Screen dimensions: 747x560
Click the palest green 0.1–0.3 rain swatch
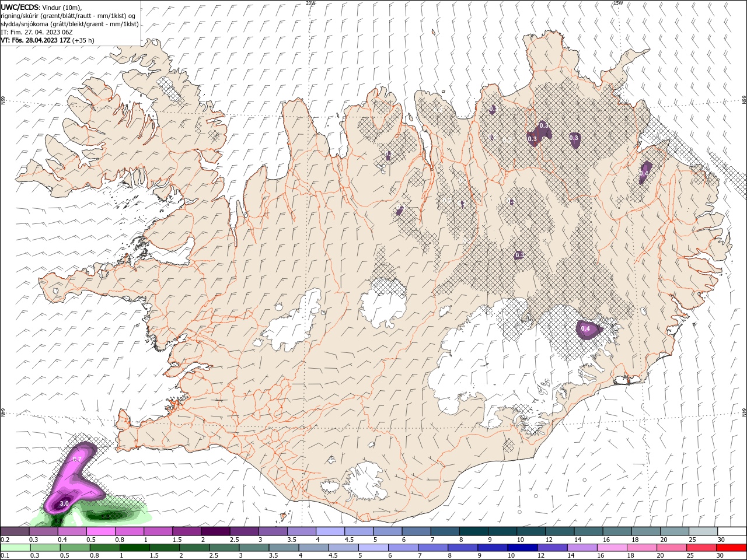(x=15, y=548)
